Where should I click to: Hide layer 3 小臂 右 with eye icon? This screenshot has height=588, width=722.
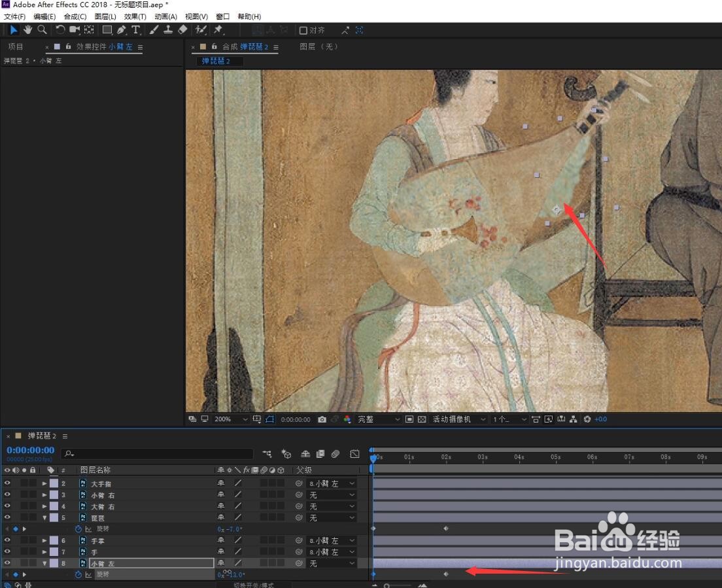[x=7, y=494]
